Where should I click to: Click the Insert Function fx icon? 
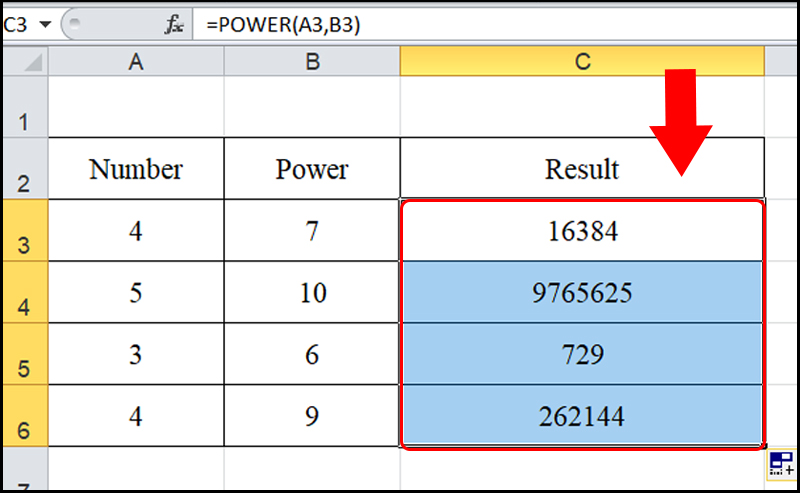(x=174, y=25)
